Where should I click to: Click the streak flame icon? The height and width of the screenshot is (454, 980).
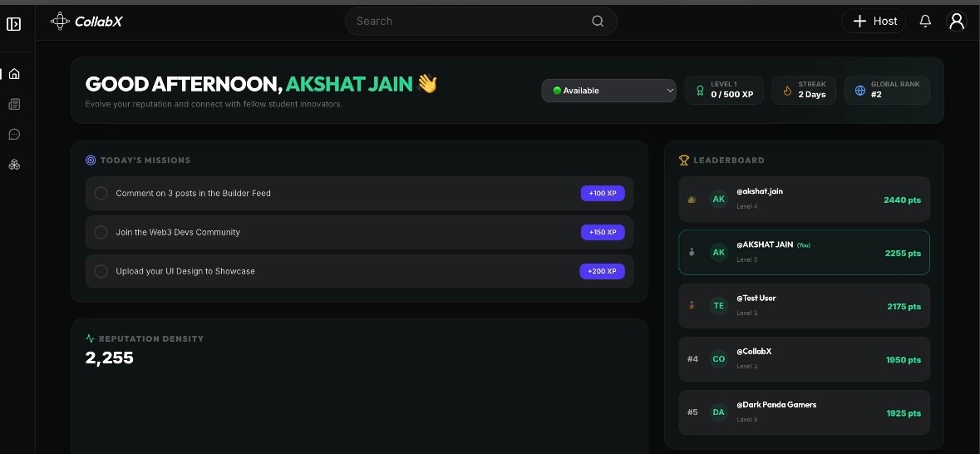coord(787,91)
